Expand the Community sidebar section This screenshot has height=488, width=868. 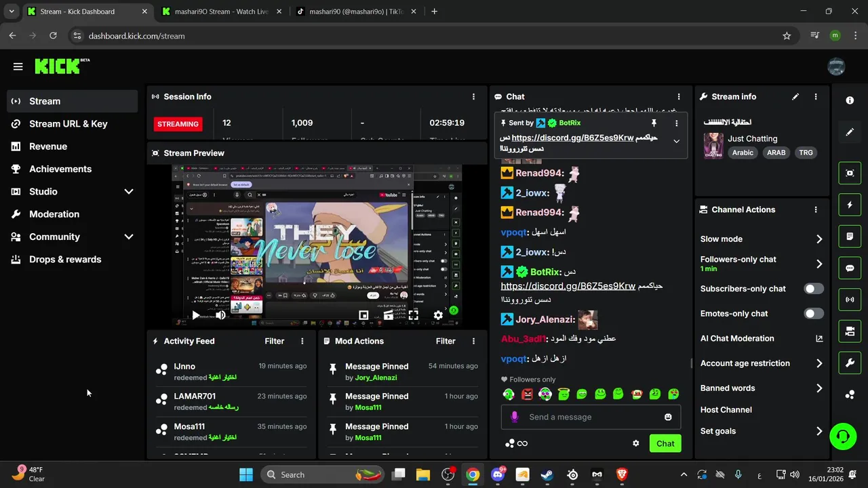coord(72,237)
